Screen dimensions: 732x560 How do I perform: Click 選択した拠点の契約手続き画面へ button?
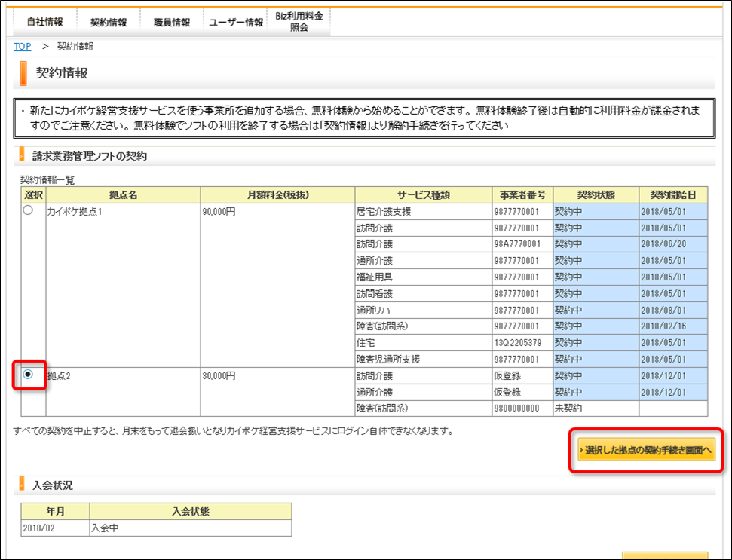[647, 450]
